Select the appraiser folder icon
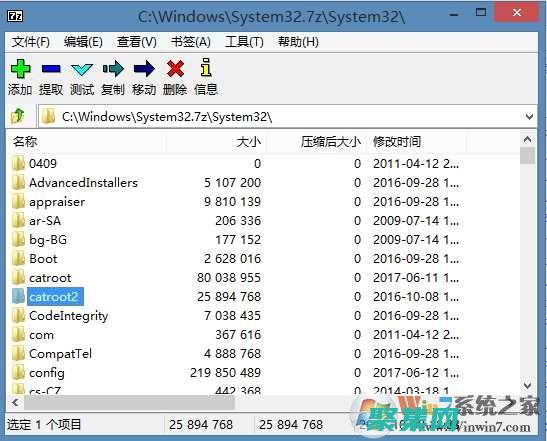The height and width of the screenshot is (441, 547). 18,201
